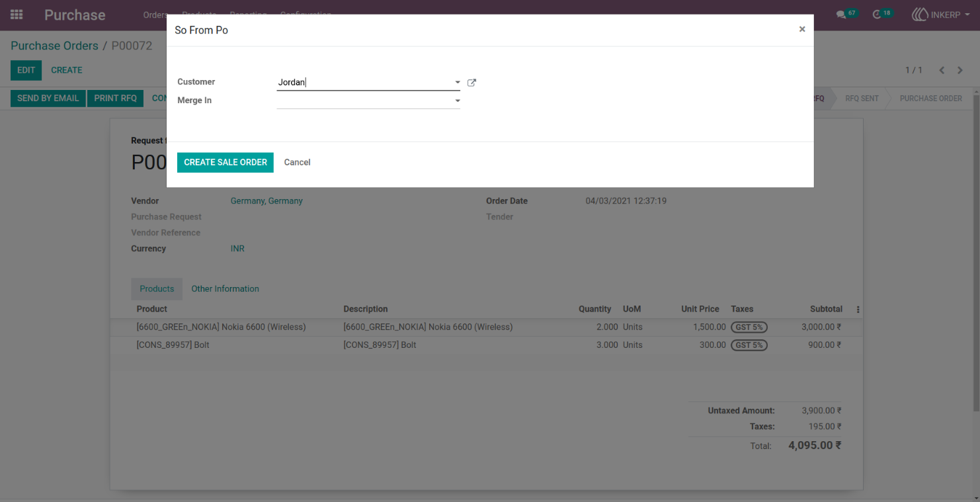
Task: Click the order date 04/03/2021 12:37:19
Action: point(626,201)
